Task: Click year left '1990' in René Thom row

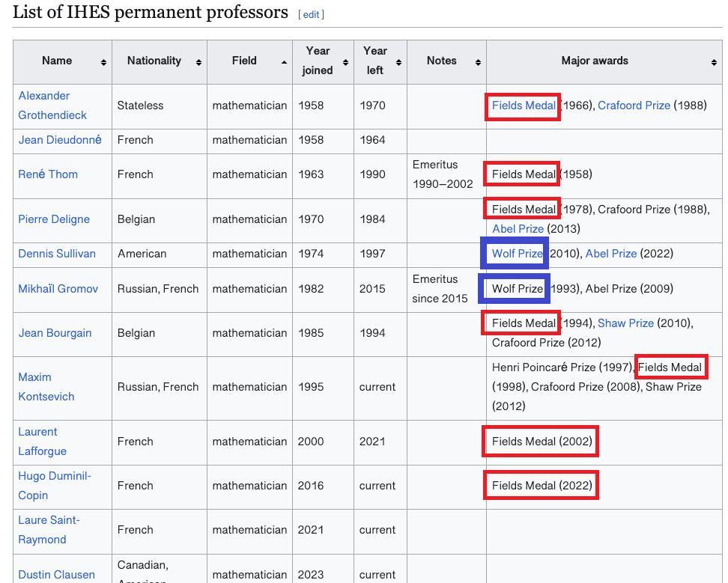Action: [372, 174]
